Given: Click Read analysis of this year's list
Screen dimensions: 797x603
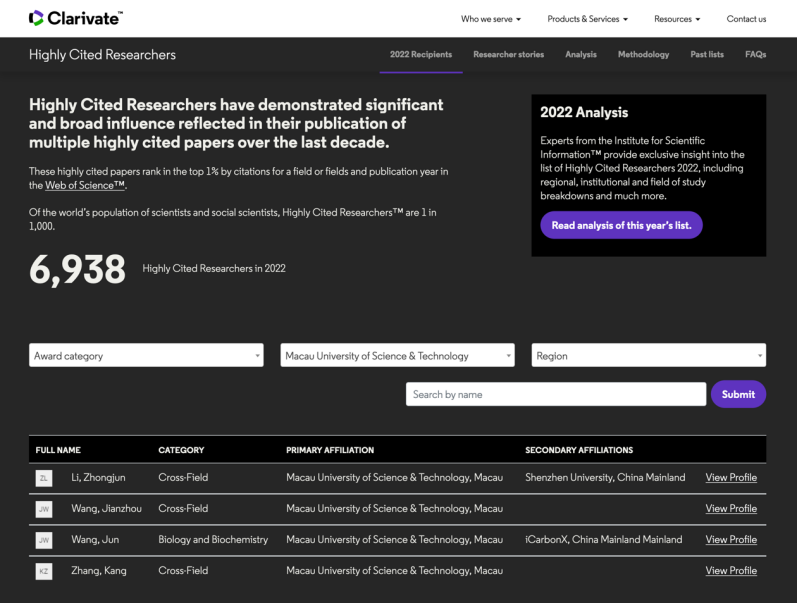Looking at the screenshot, I should (621, 225).
